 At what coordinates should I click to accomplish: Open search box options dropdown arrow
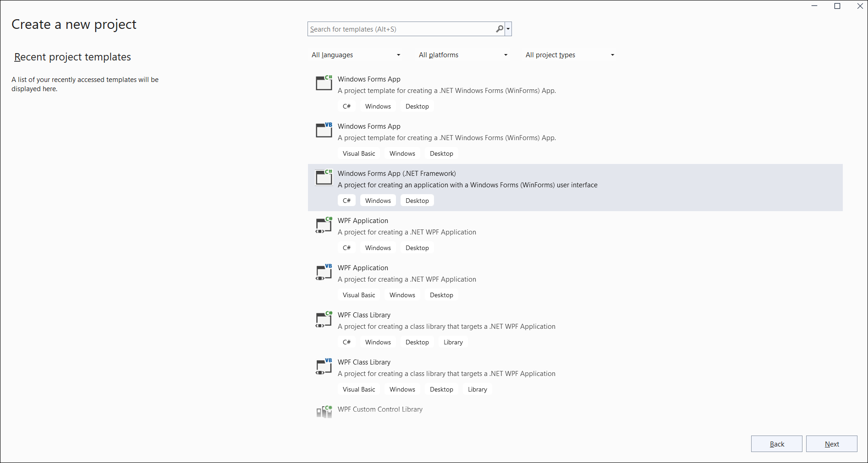pos(508,29)
